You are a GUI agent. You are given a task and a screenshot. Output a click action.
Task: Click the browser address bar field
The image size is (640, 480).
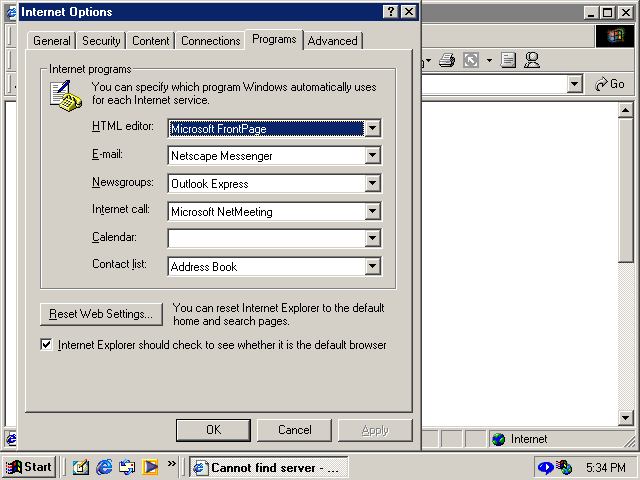(x=495, y=84)
